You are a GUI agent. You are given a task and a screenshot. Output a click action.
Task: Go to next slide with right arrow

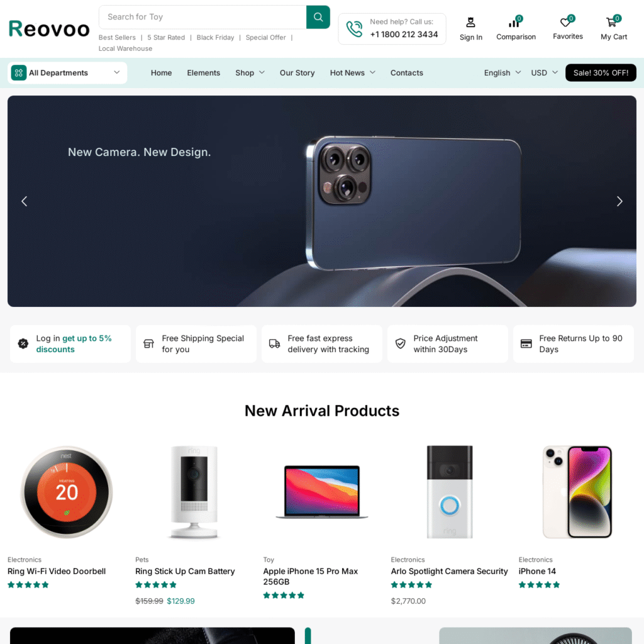click(x=619, y=201)
